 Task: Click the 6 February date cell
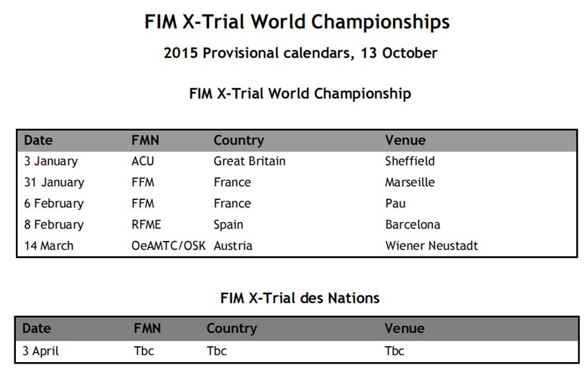click(x=54, y=204)
